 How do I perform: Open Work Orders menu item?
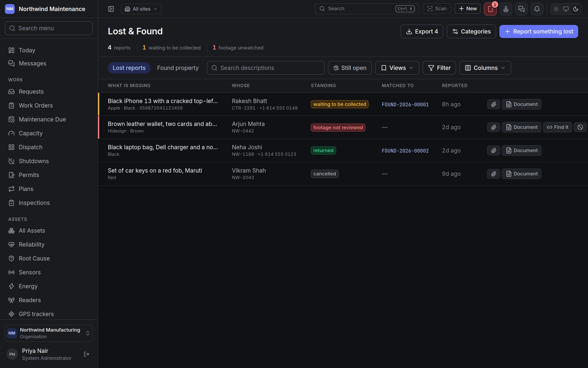49,105
